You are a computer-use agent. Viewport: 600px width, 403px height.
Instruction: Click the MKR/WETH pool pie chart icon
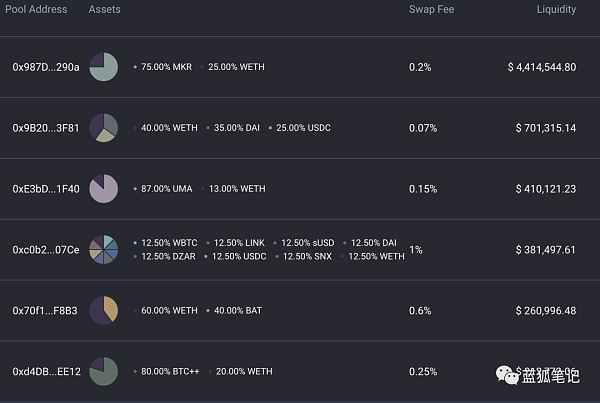click(x=104, y=67)
